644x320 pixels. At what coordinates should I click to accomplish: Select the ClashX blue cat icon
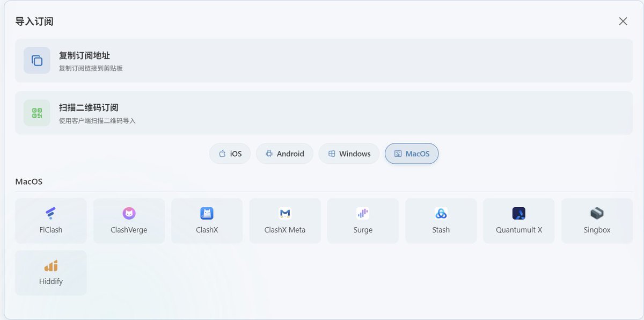point(207,213)
